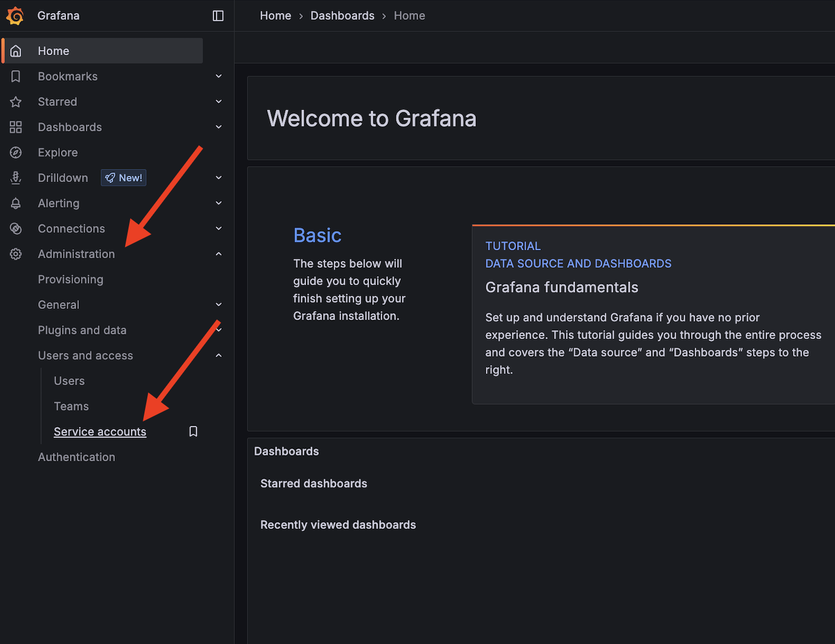
Task: Click the Dashboards panel title
Action: click(286, 451)
